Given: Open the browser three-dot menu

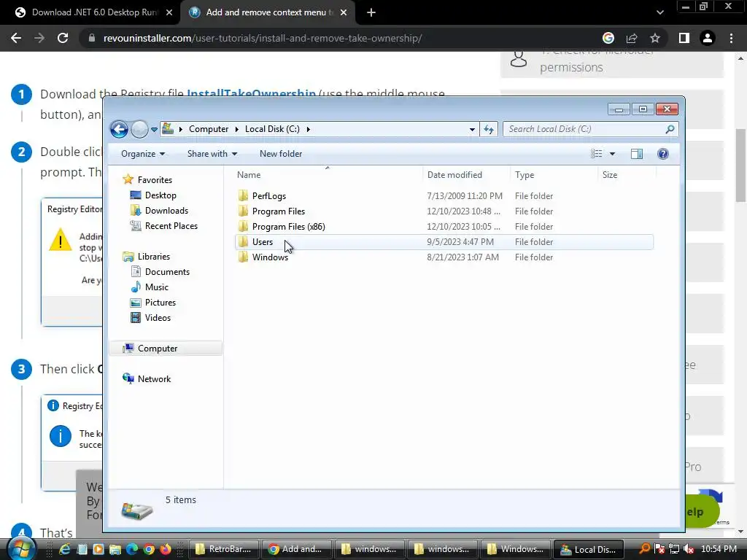Looking at the screenshot, I should 731,38.
